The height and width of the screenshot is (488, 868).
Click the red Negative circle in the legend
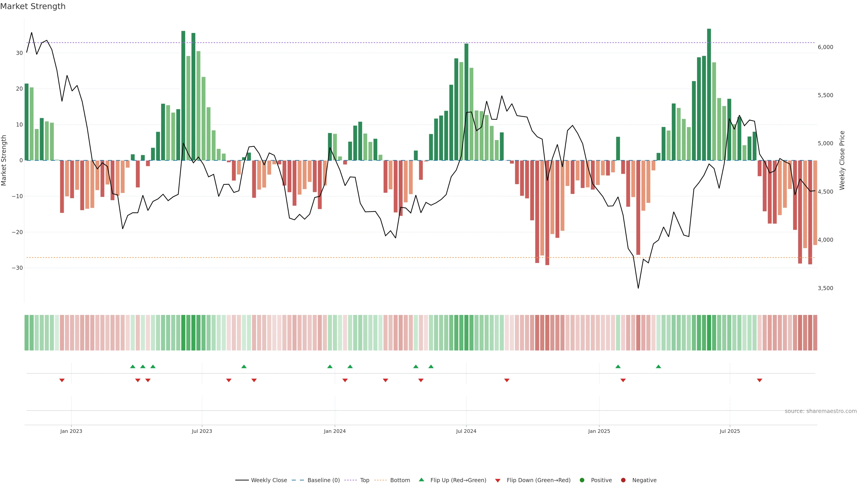pyautogui.click(x=623, y=480)
